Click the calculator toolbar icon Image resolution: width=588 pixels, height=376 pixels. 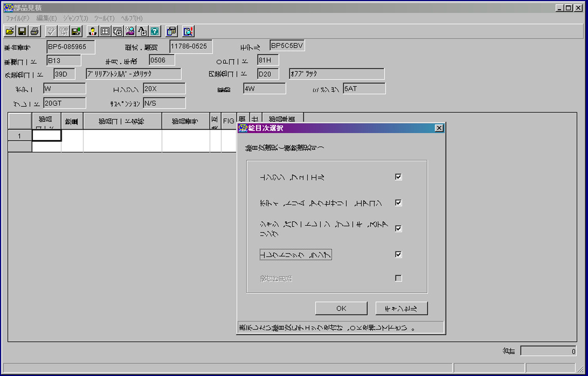tap(171, 32)
